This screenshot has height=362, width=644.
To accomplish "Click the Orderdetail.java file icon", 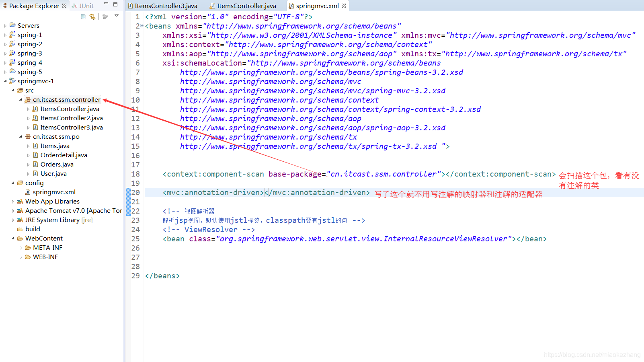I will pyautogui.click(x=35, y=155).
